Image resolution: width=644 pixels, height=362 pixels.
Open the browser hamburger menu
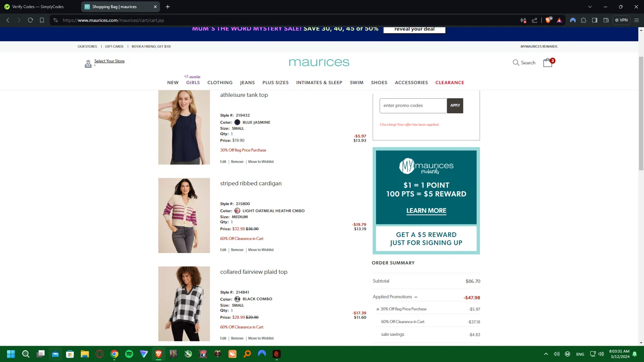coord(637,20)
